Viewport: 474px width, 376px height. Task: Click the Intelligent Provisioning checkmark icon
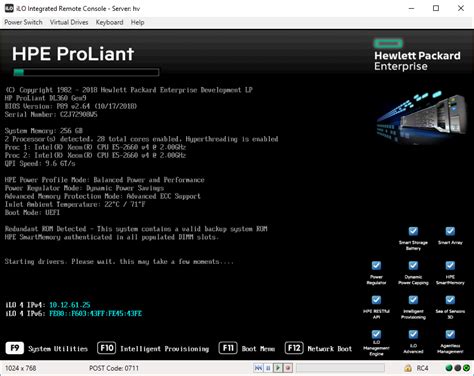[413, 300]
